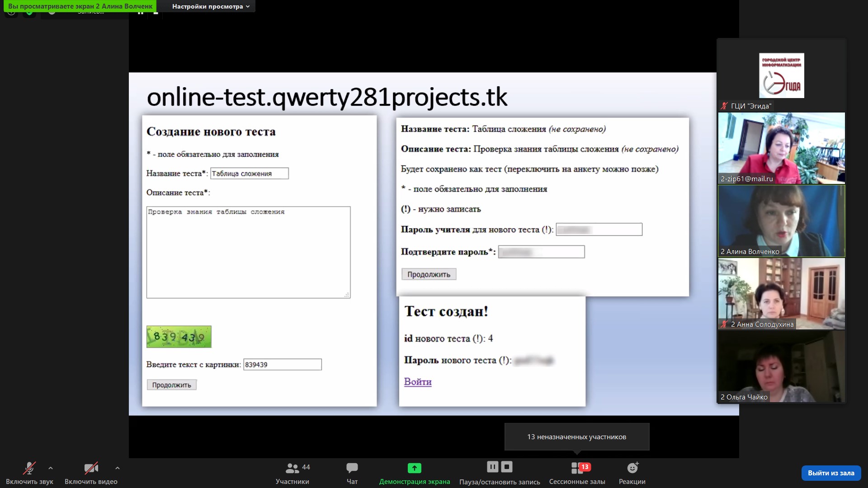The height and width of the screenshot is (488, 868).
Task: Open the Reactions (Реакции) smiley icon
Action: pos(632,468)
